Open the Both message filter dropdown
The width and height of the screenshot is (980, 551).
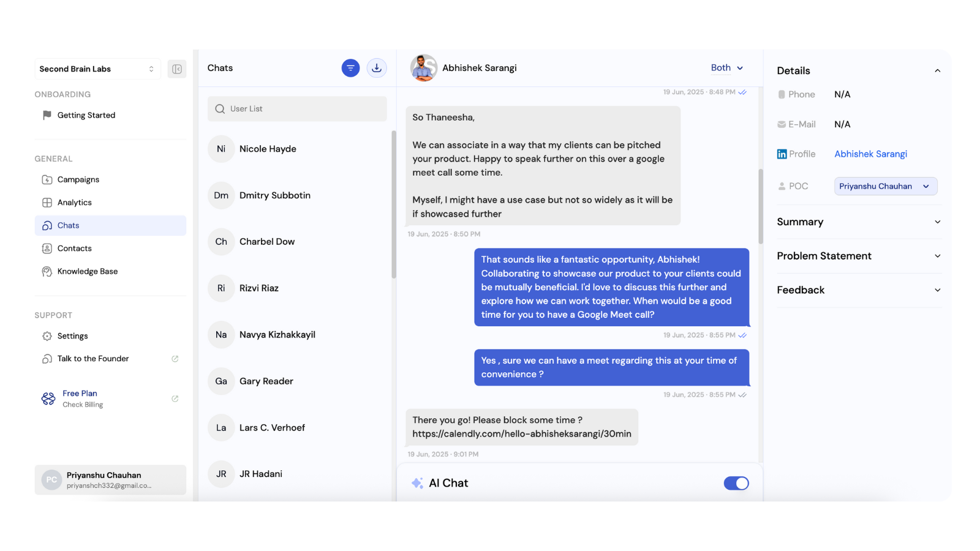[727, 68]
